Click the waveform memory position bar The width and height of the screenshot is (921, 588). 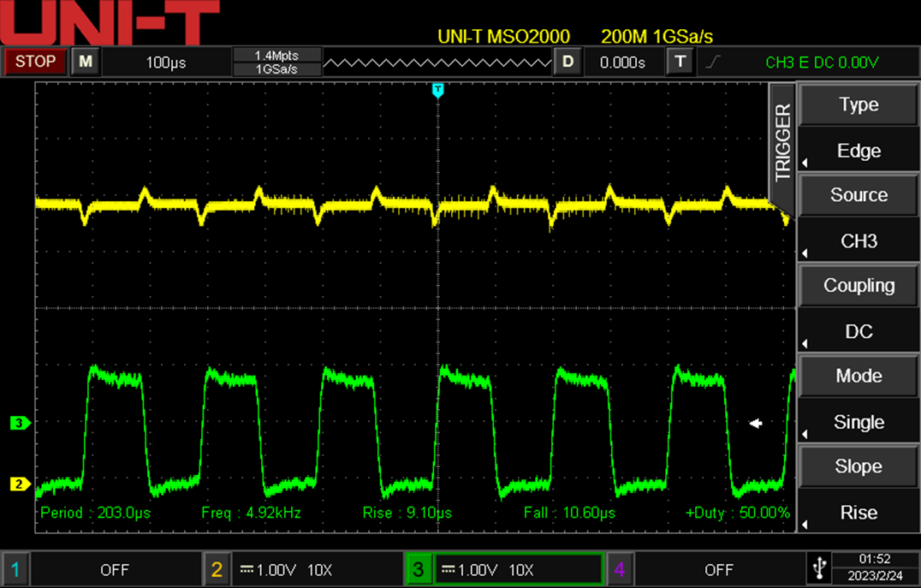(x=438, y=62)
